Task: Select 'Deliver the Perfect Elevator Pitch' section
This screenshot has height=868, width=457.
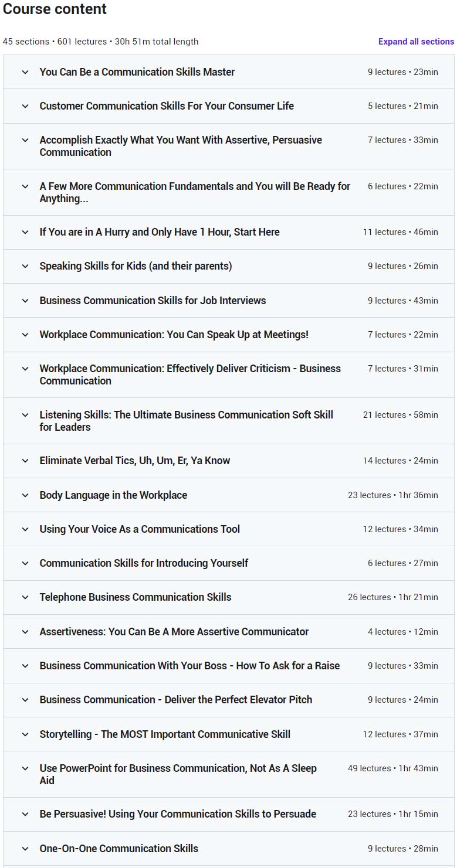Action: [x=175, y=700]
